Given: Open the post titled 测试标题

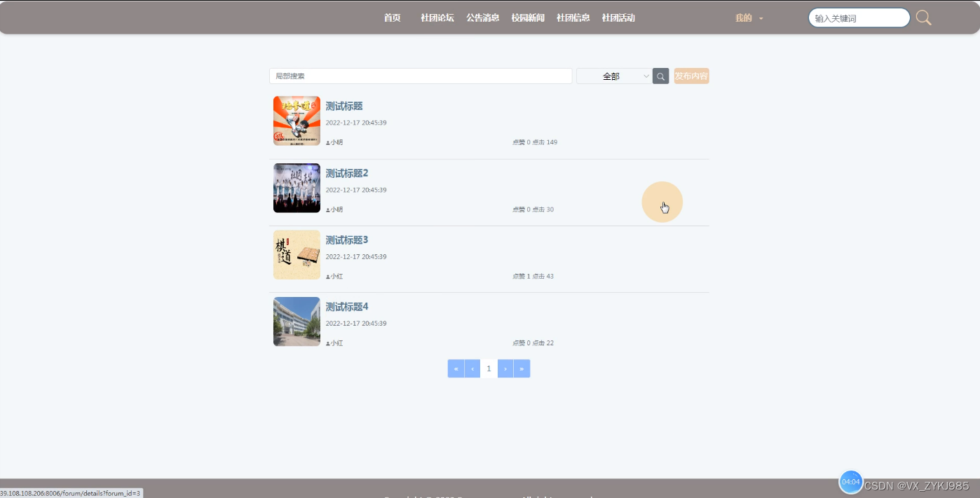Looking at the screenshot, I should click(x=344, y=106).
